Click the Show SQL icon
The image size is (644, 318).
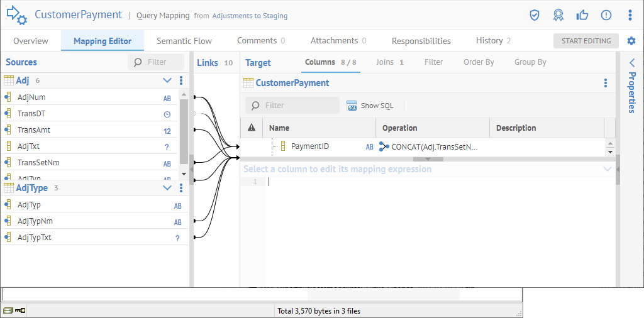pyautogui.click(x=352, y=106)
